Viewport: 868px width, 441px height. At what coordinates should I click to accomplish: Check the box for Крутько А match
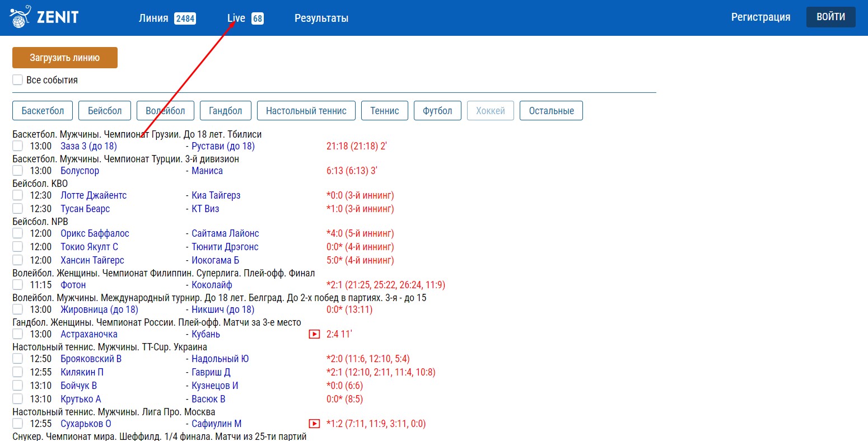click(x=18, y=399)
